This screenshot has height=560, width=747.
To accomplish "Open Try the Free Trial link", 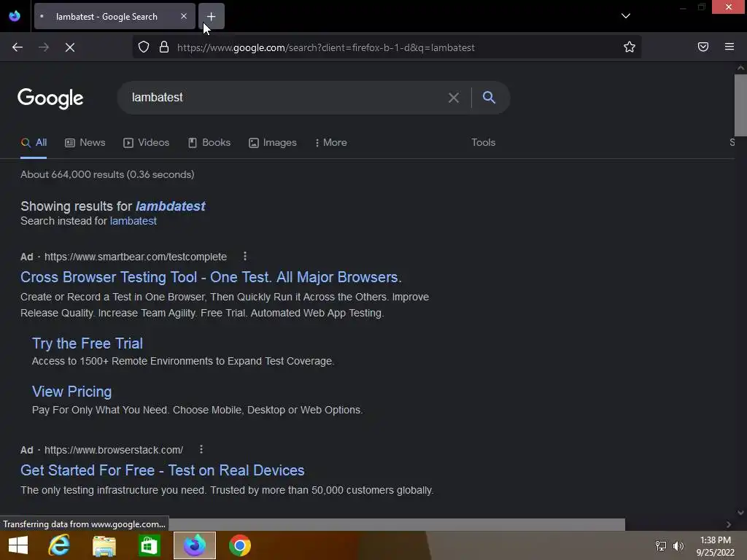I will point(88,343).
